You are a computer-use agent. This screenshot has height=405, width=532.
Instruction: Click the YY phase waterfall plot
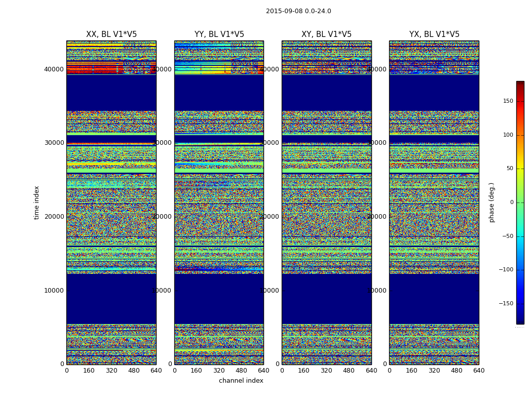click(219, 202)
